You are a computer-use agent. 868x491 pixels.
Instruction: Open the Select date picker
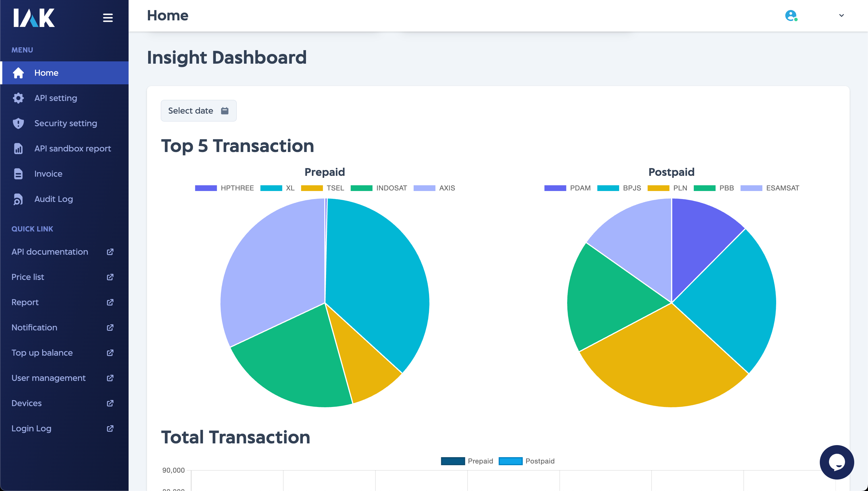click(198, 111)
